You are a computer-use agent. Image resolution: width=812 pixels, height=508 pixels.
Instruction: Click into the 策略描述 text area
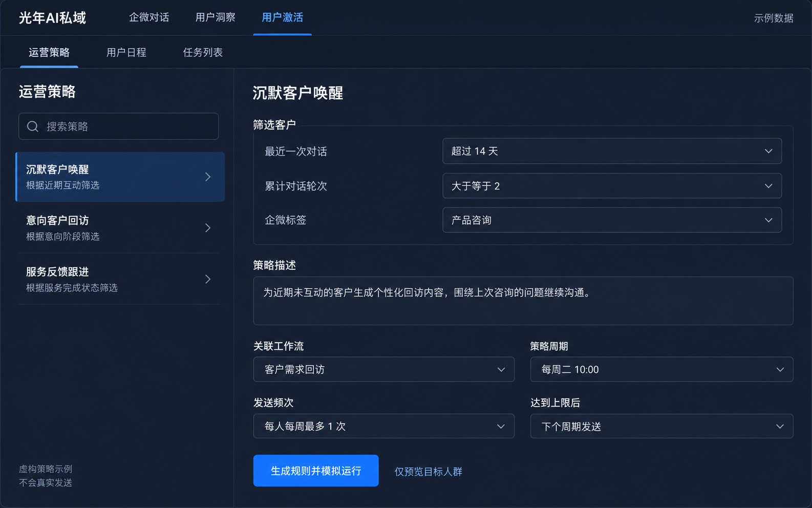[x=523, y=301]
